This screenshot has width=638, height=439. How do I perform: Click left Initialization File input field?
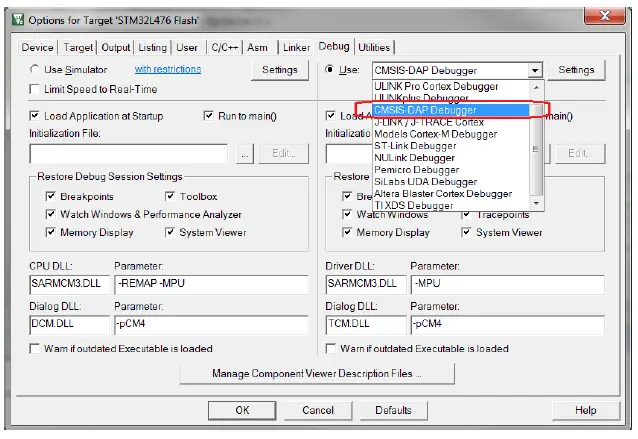pyautogui.click(x=129, y=154)
